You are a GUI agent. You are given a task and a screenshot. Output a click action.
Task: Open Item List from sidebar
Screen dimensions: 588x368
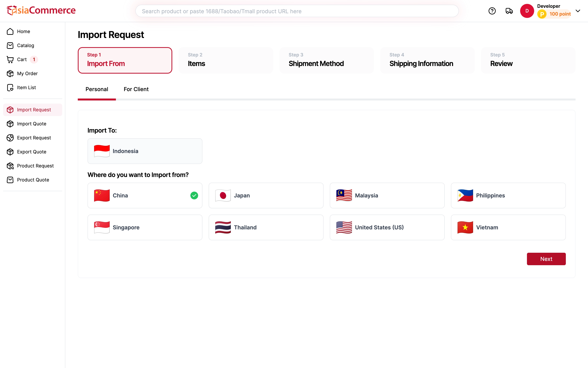tap(32, 88)
